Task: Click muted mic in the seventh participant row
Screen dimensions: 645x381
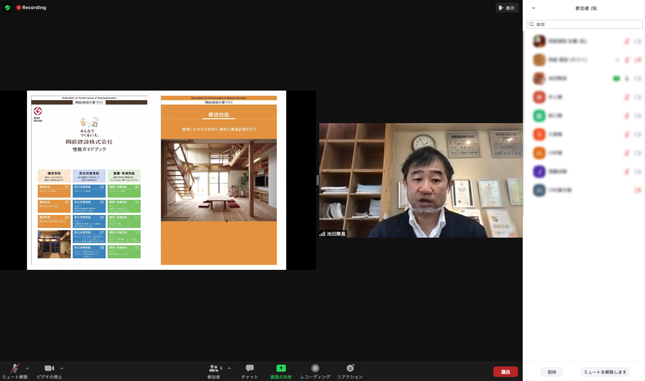Action: [x=627, y=153]
